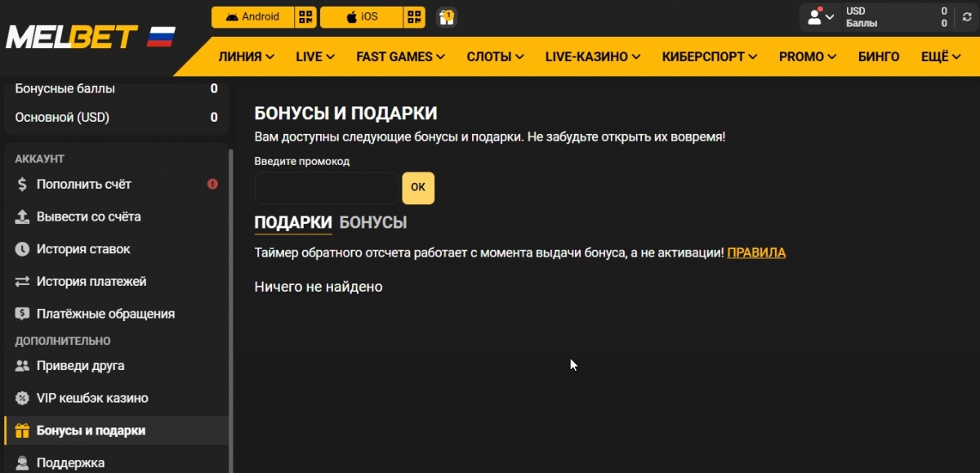
Task: Open the user profile dropdown
Action: tap(820, 17)
